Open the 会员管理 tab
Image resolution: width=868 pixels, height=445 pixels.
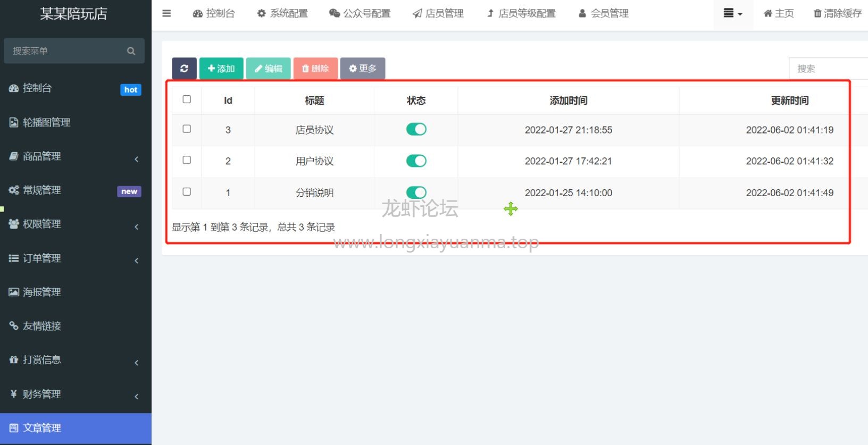coord(604,13)
